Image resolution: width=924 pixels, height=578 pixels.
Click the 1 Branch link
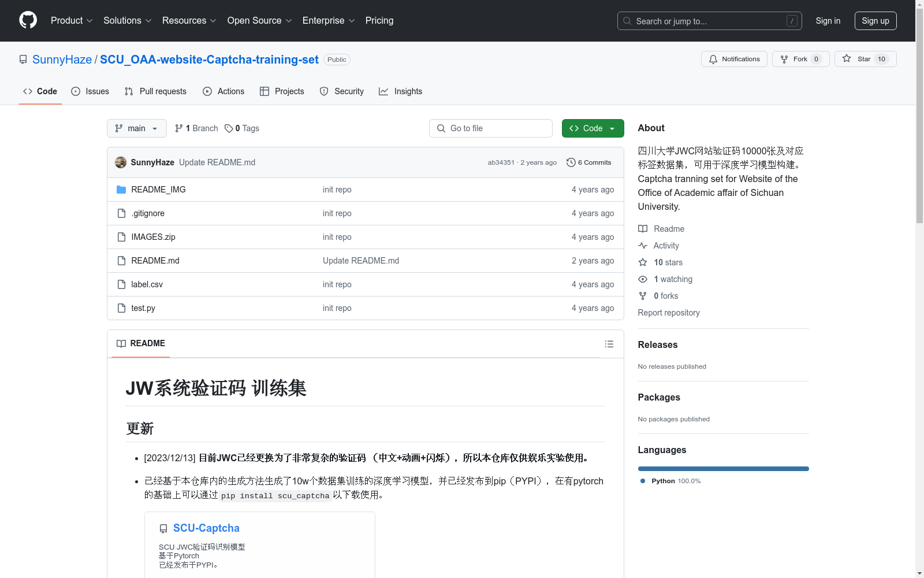point(196,128)
